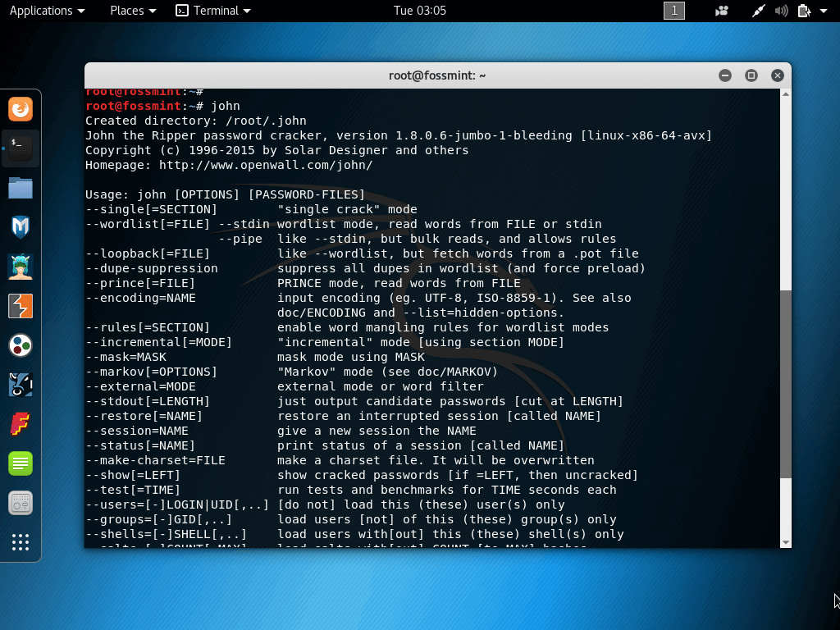The width and height of the screenshot is (840, 630).
Task: Open Firefox from the dock
Action: pyautogui.click(x=21, y=109)
